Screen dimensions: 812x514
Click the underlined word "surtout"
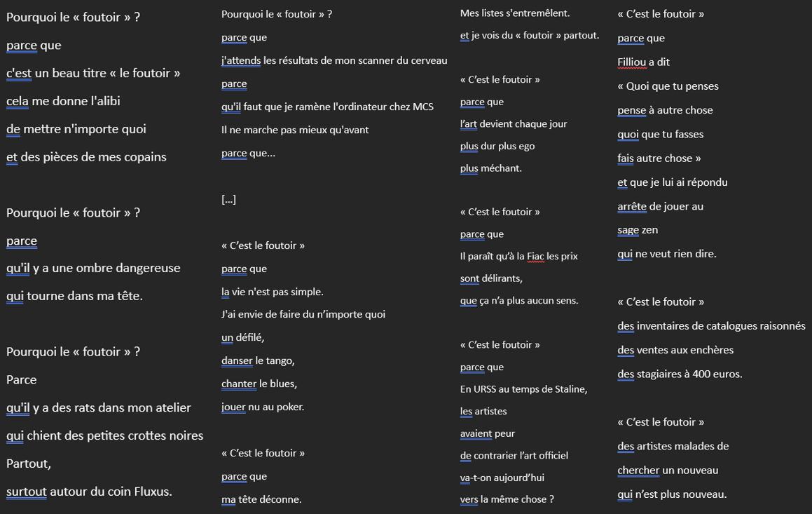coord(27,492)
